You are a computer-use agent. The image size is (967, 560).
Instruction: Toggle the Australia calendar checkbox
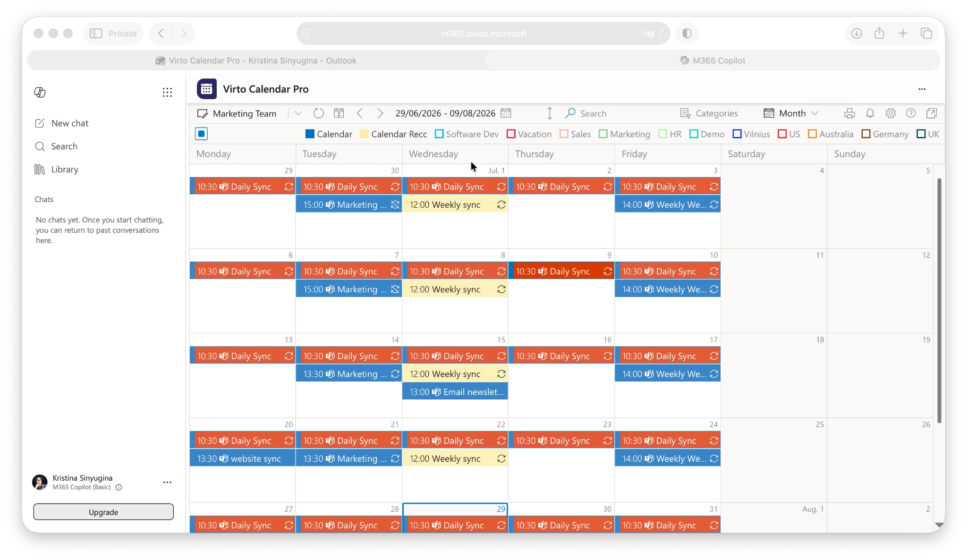812,134
